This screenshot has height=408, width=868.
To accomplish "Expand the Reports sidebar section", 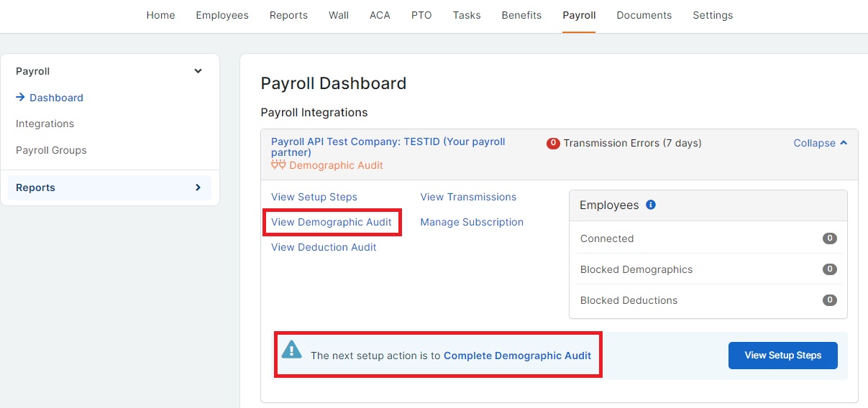I will pyautogui.click(x=110, y=187).
